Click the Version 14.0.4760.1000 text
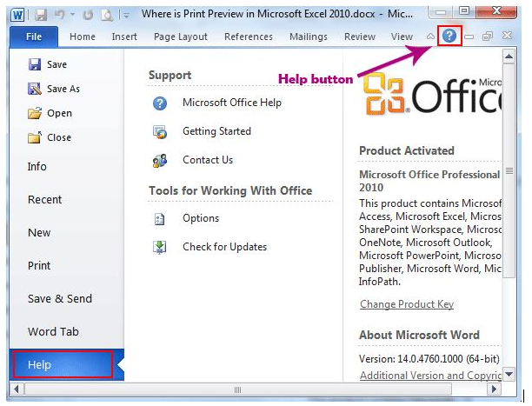 coord(429,359)
